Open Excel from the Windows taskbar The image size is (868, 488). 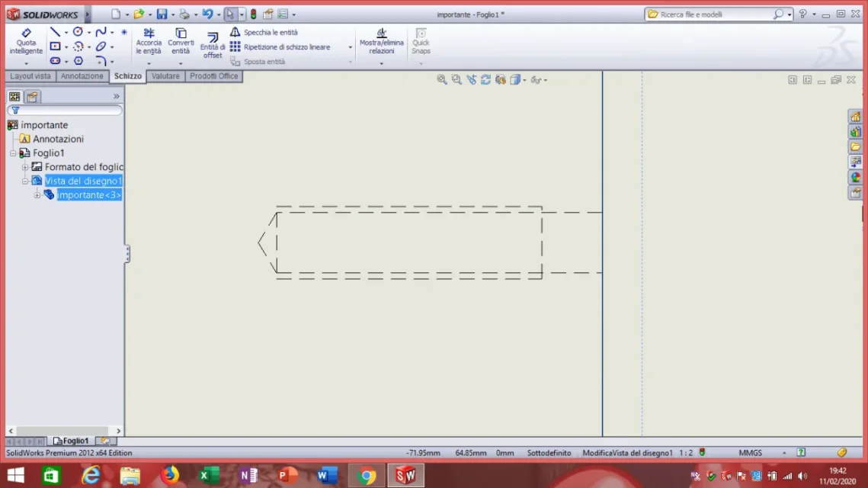coord(209,475)
